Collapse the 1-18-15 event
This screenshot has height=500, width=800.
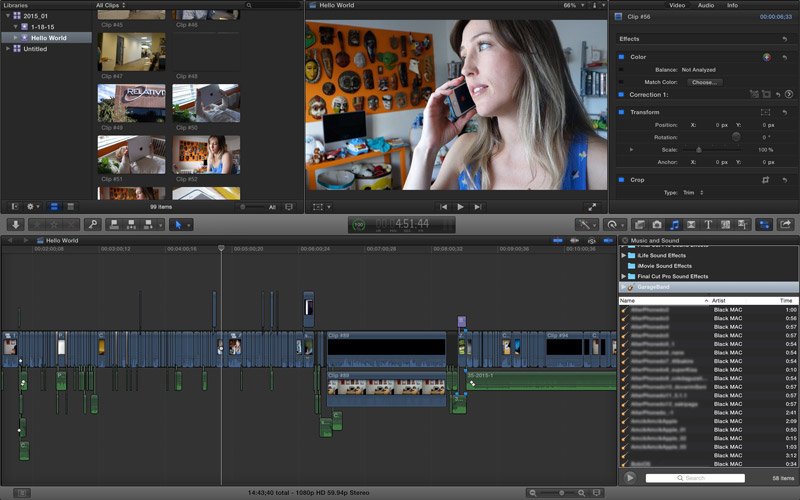pyautogui.click(x=15, y=27)
